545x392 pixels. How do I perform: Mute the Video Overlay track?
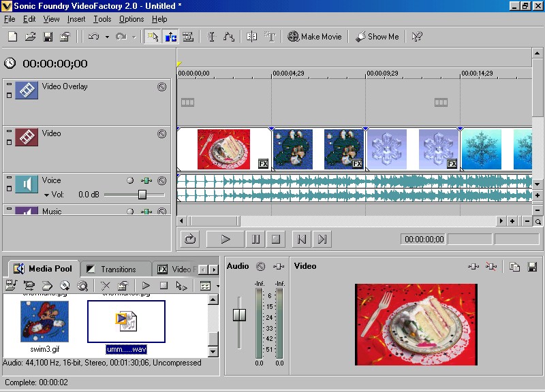161,87
